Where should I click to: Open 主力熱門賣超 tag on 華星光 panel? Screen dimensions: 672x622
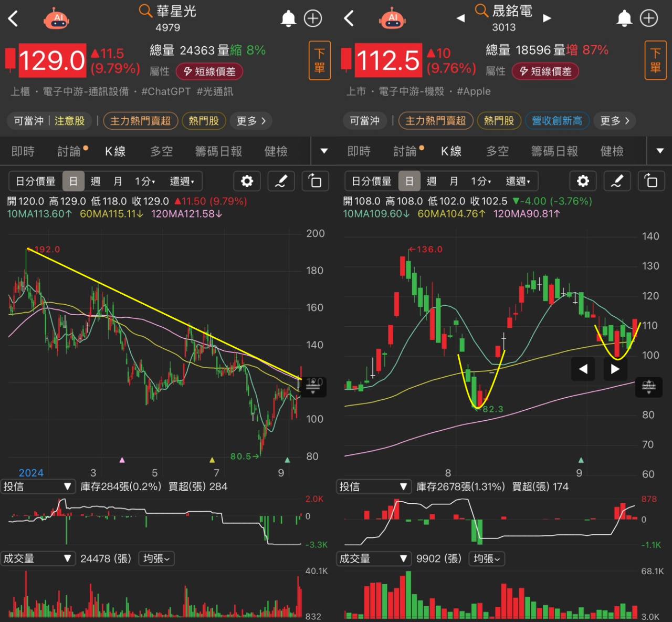[x=141, y=121]
